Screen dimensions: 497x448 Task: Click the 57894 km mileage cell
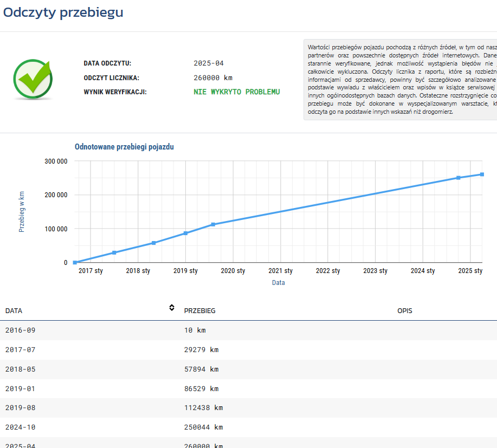[201, 369]
